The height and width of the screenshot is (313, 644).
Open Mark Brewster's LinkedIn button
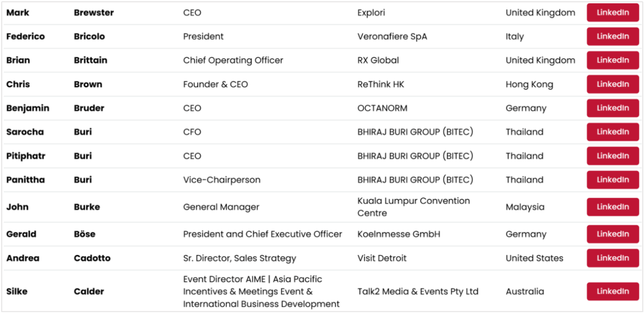(613, 12)
